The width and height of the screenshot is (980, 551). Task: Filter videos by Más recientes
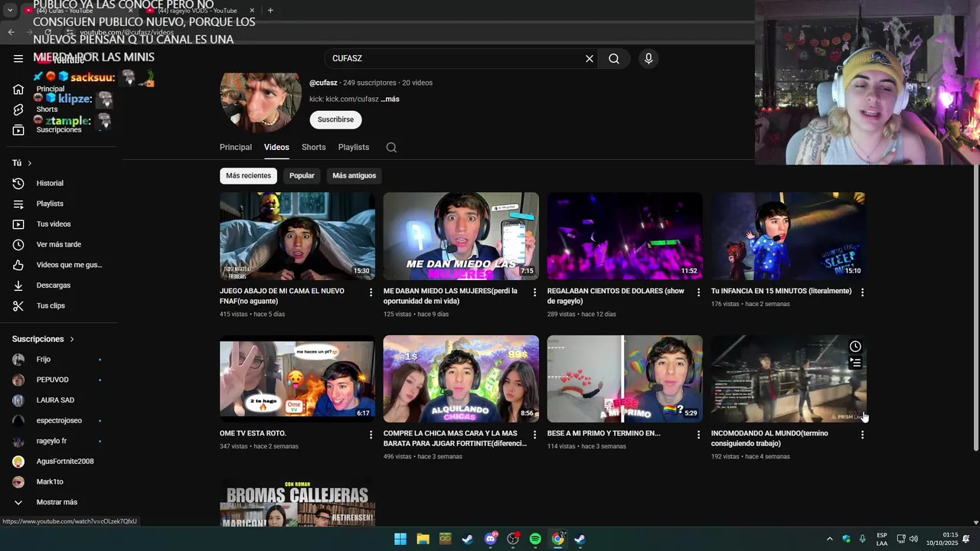click(248, 175)
